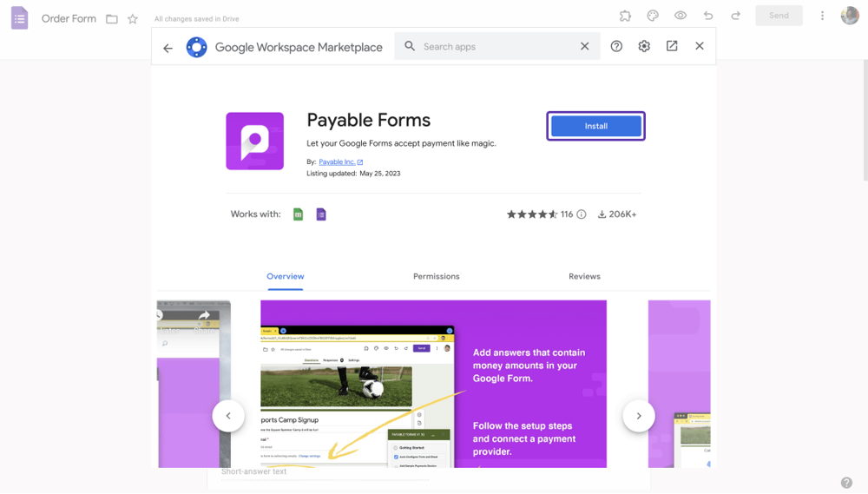Click the Google Forms works-with icon
This screenshot has height=494, width=868.
321,214
